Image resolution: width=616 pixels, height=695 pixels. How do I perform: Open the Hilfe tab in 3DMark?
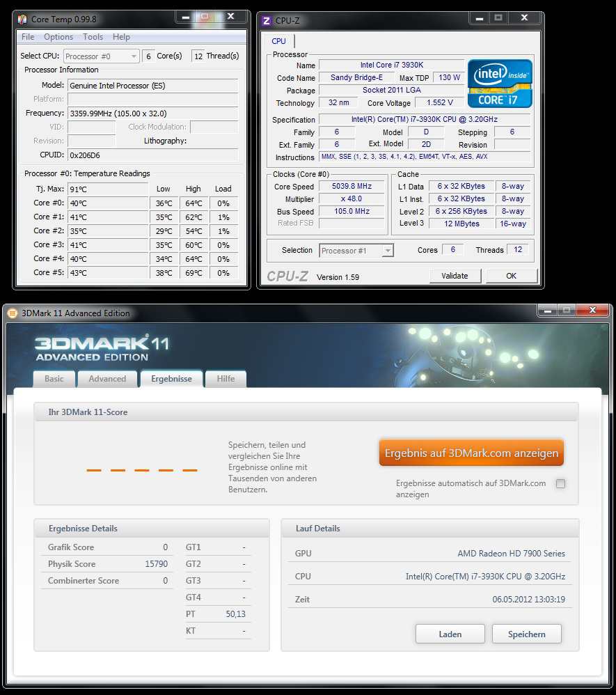(x=226, y=379)
